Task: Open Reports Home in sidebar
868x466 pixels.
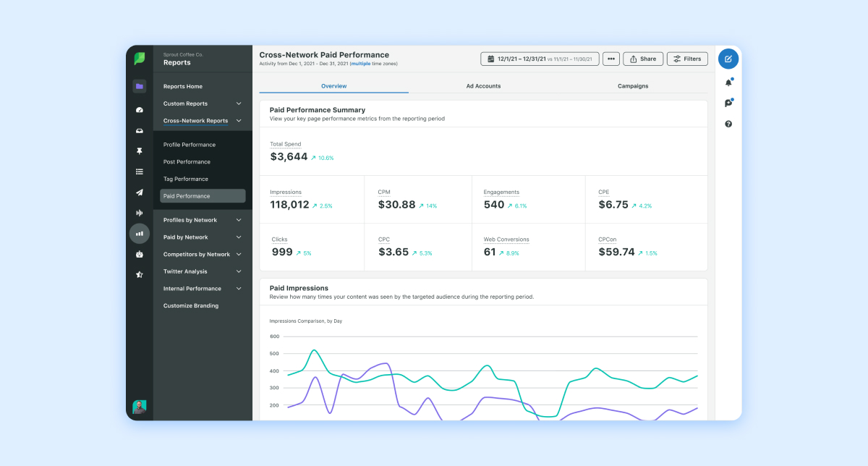Action: 183,87
